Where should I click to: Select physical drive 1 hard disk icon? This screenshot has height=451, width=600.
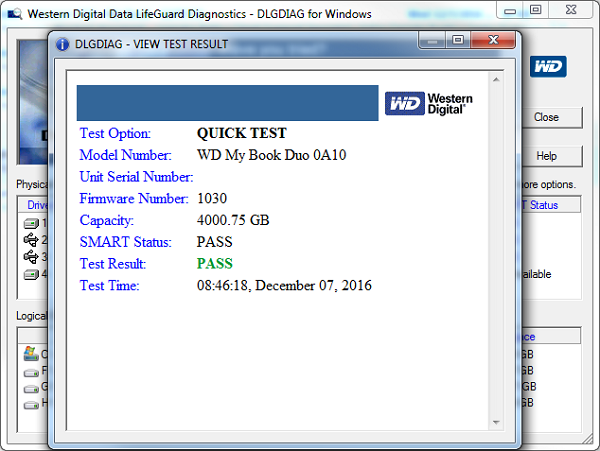(31, 222)
